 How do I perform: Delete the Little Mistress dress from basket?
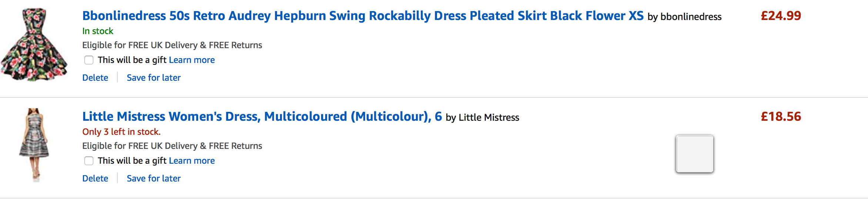click(95, 179)
